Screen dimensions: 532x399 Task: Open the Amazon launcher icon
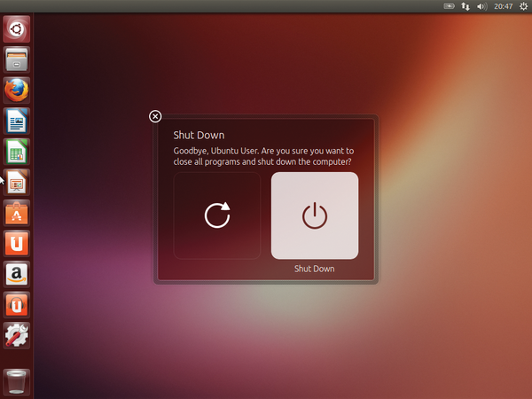(x=16, y=274)
